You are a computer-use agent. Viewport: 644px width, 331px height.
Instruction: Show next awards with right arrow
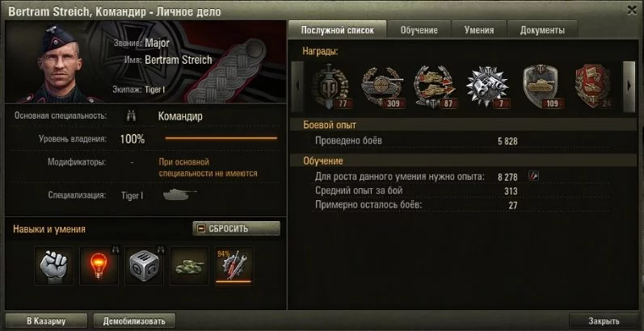(x=629, y=86)
